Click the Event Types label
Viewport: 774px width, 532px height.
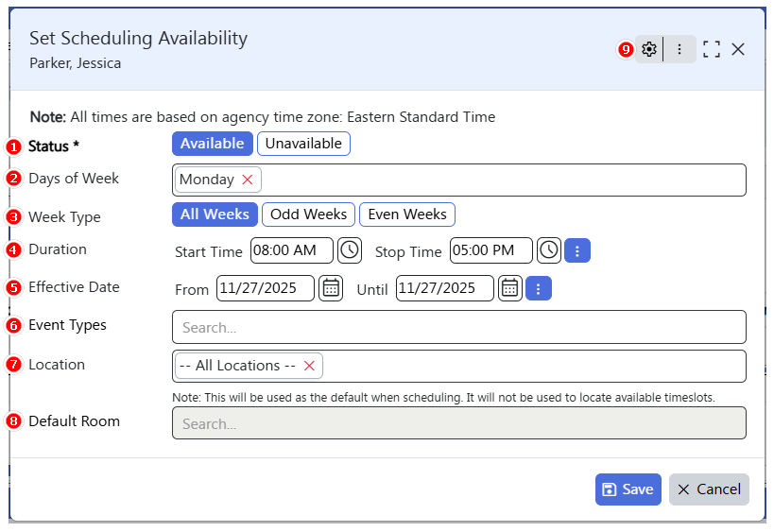coord(68,325)
